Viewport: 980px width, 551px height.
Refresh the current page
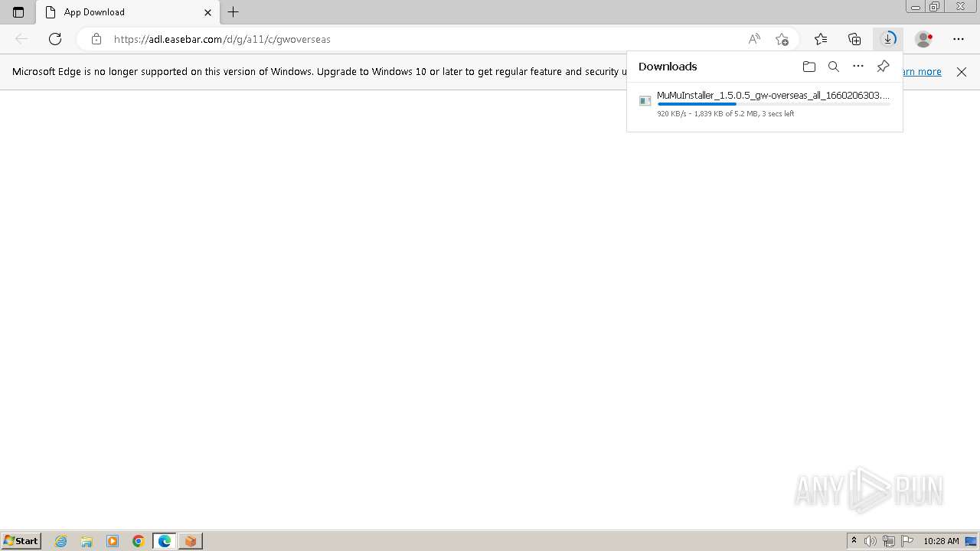[55, 39]
